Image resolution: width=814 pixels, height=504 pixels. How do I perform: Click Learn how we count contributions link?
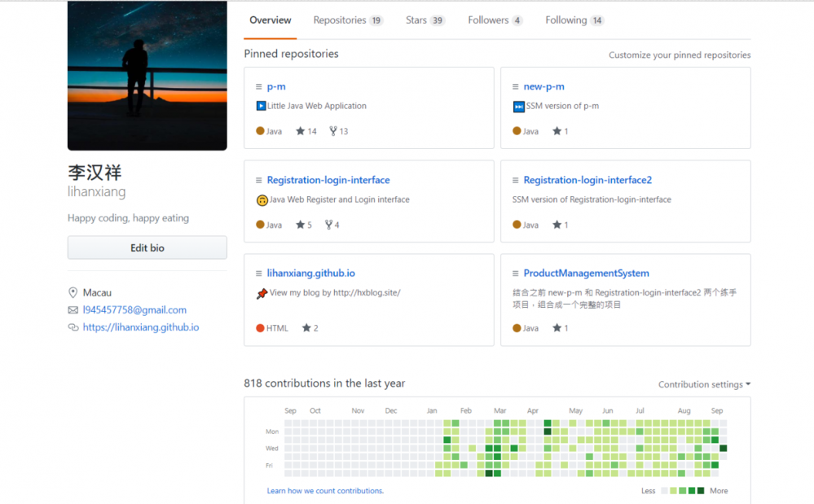point(325,491)
